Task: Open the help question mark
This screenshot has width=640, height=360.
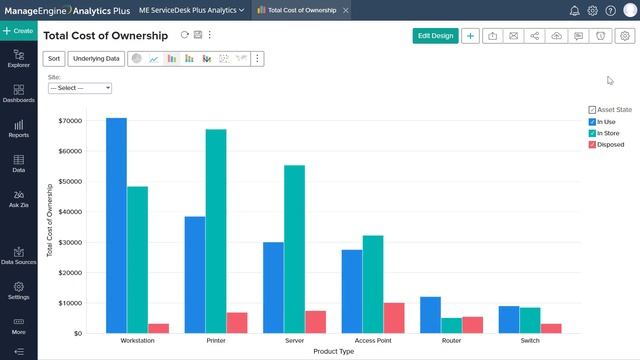Action: pyautogui.click(x=611, y=11)
